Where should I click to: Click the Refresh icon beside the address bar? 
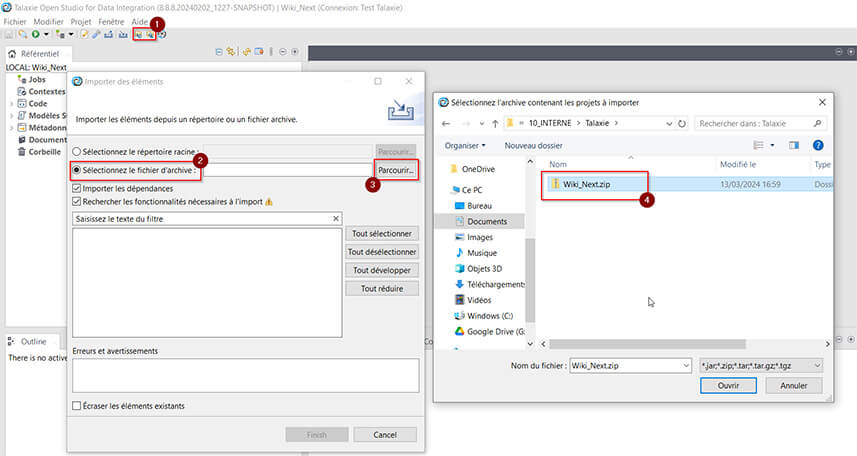(682, 124)
